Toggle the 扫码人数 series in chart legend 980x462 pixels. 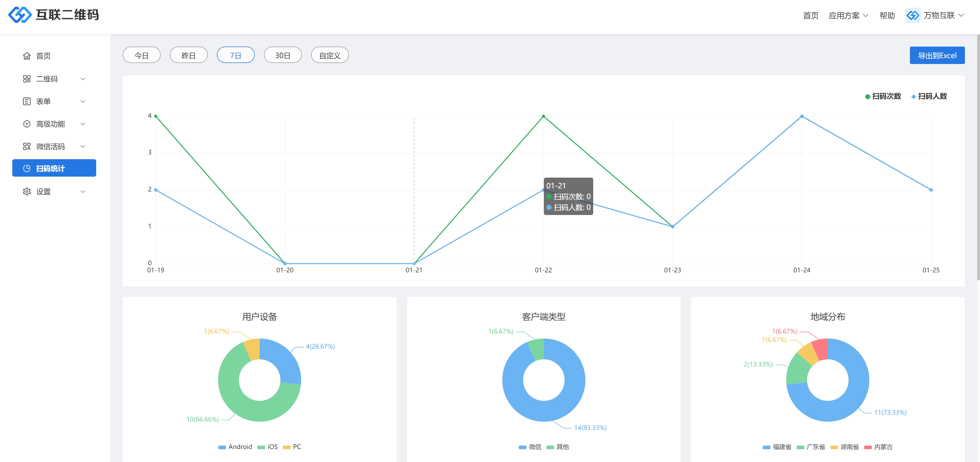click(929, 96)
